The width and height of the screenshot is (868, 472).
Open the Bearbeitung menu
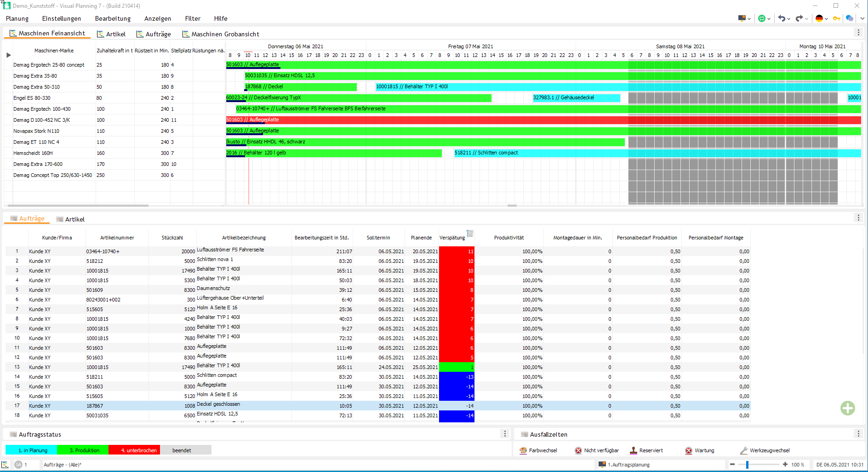113,18
